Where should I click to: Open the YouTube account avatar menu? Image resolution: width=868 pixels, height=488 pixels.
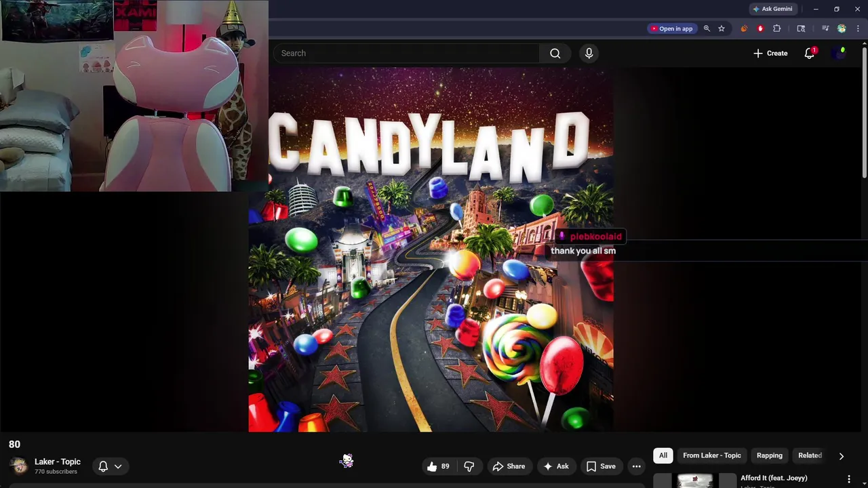840,53
